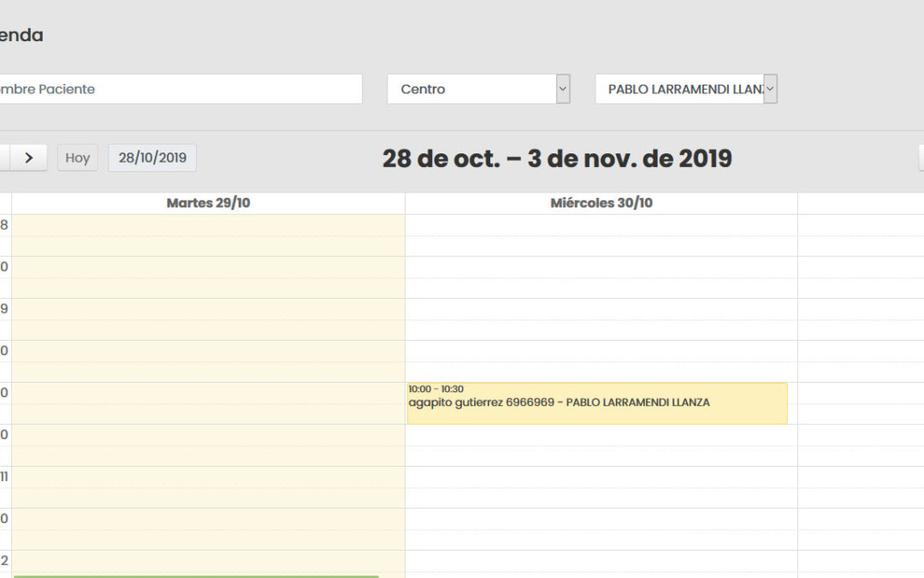
Task: Click the Hoy button
Action: click(x=77, y=158)
